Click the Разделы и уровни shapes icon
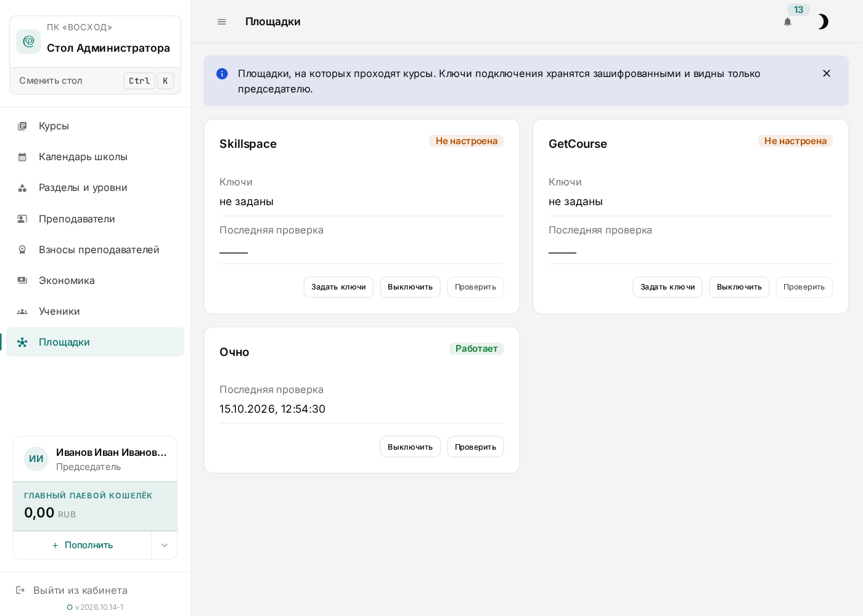The width and height of the screenshot is (863, 616). (22, 188)
